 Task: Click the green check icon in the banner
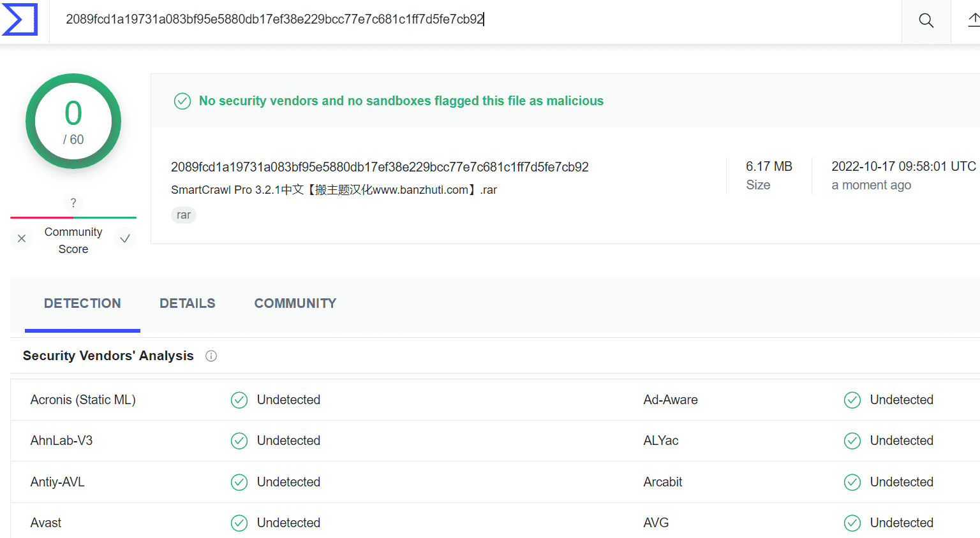click(182, 101)
